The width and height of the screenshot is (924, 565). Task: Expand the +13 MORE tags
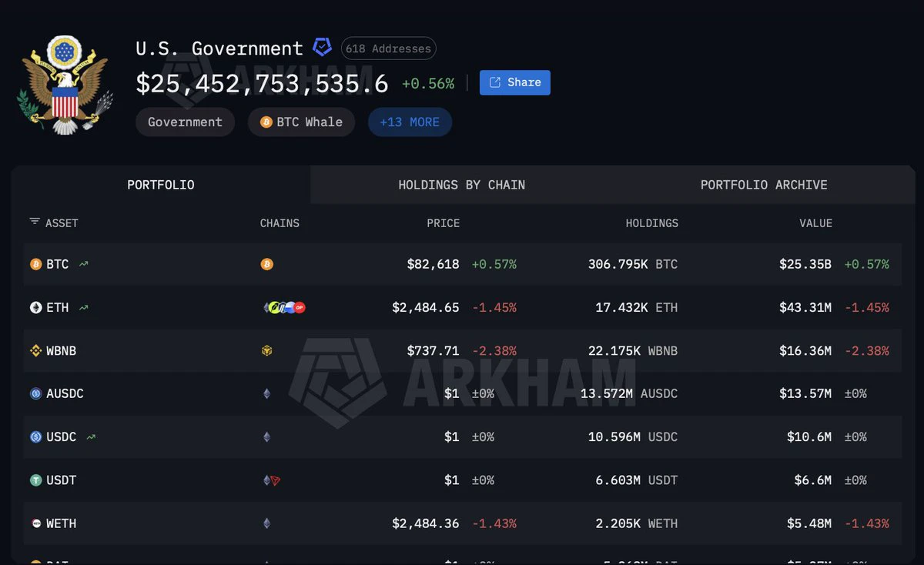[x=410, y=122]
